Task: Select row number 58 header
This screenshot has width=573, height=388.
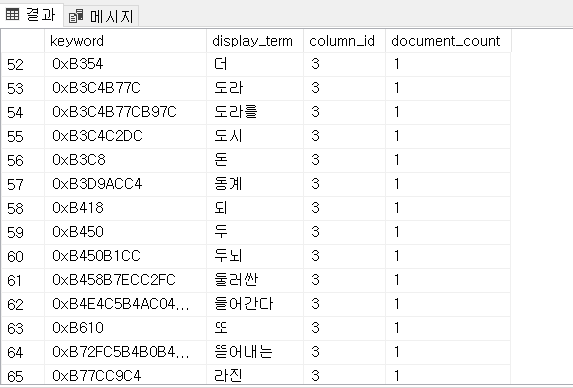Action: click(x=23, y=208)
